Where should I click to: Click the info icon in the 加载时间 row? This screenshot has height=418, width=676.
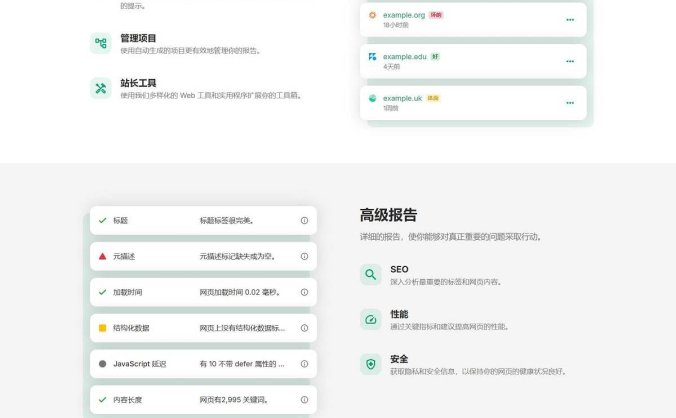(x=304, y=292)
